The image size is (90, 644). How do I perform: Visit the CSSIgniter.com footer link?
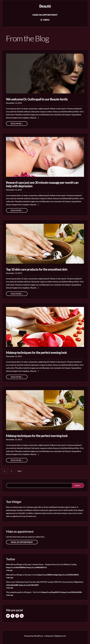pos(60,636)
